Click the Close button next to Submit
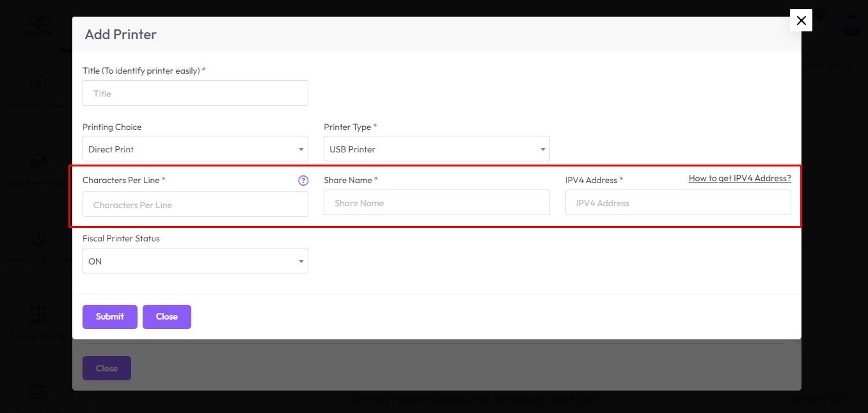Screen dimensions: 868x413 coord(167,317)
